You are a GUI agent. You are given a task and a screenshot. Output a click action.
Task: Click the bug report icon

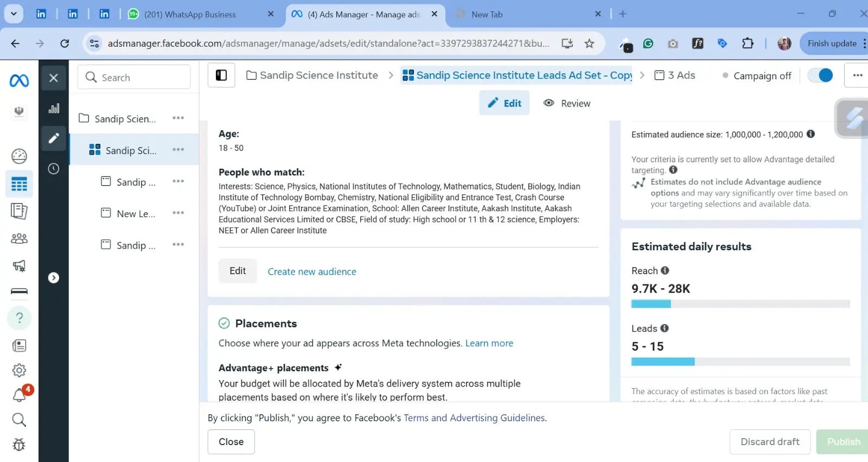click(x=19, y=445)
